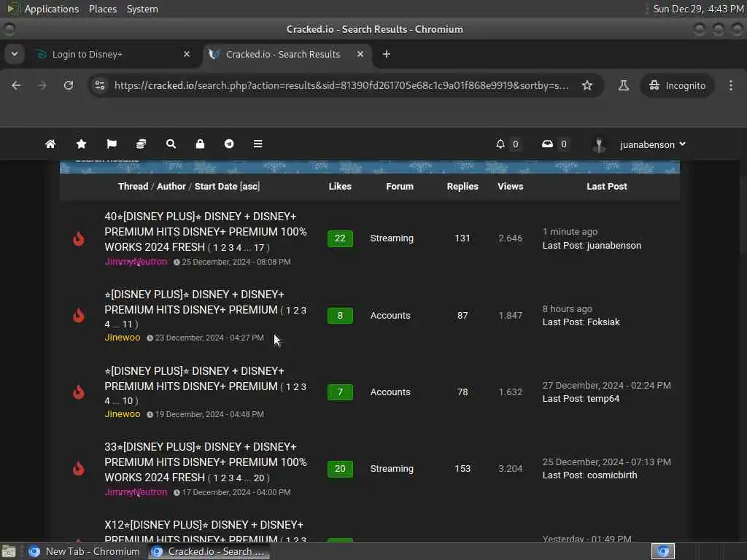Screen dimensions: 747x560
Task: Sort results by Start Date
Action: coord(215,187)
